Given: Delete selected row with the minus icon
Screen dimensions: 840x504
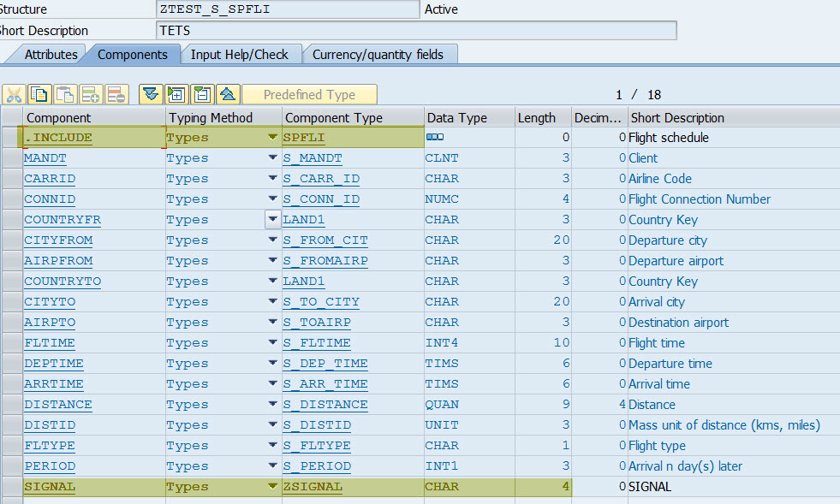Looking at the screenshot, I should click(x=115, y=94).
